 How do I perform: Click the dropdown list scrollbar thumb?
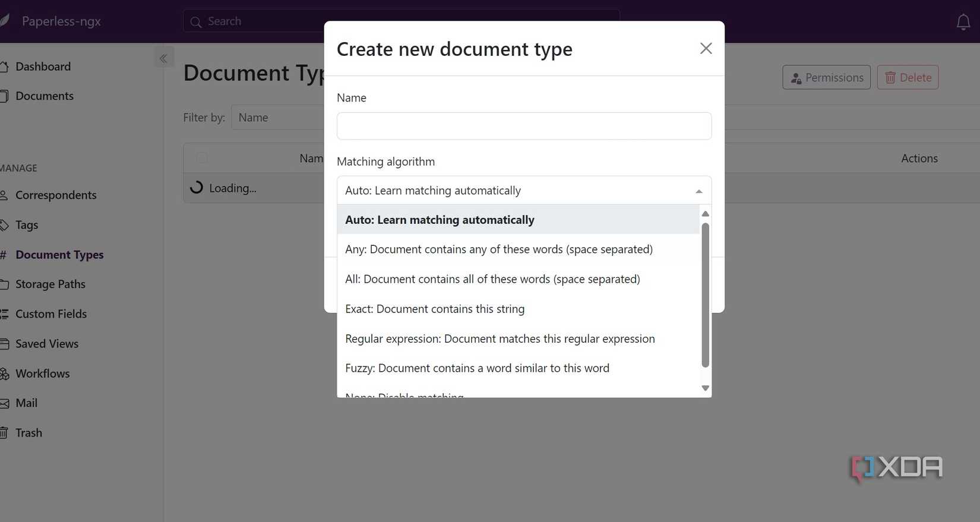coord(705,295)
